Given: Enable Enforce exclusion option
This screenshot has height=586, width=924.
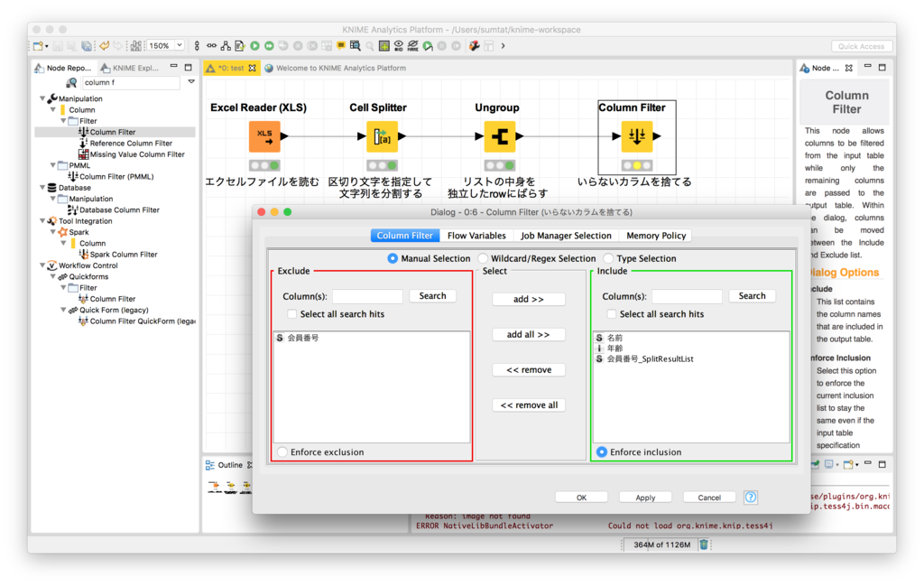Looking at the screenshot, I should [282, 452].
